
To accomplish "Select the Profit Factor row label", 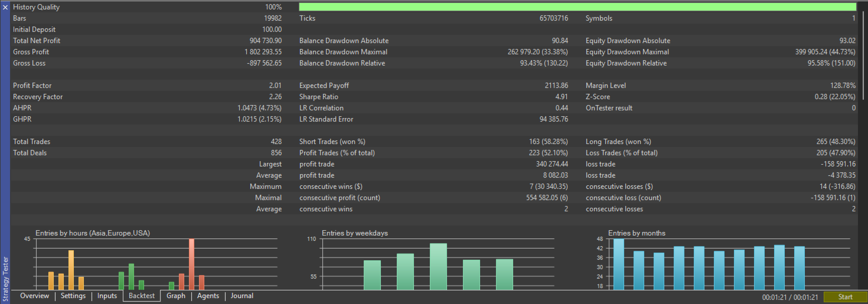I will pyautogui.click(x=32, y=86).
